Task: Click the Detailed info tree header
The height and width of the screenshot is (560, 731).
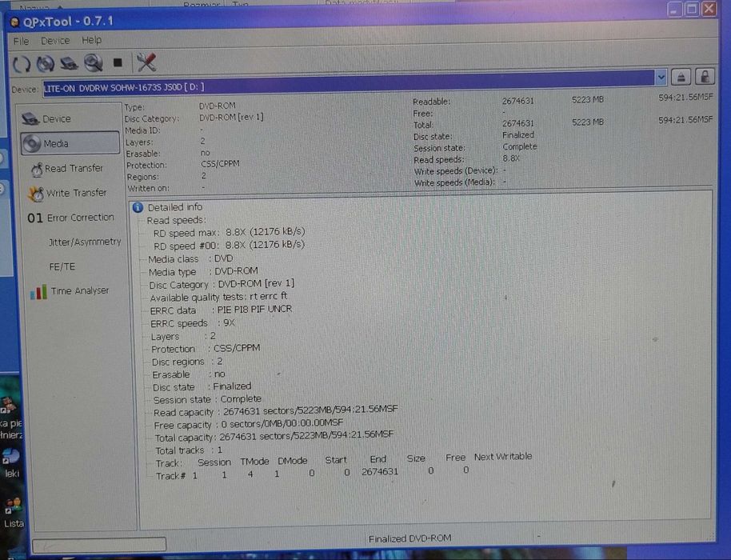Action: tap(175, 207)
